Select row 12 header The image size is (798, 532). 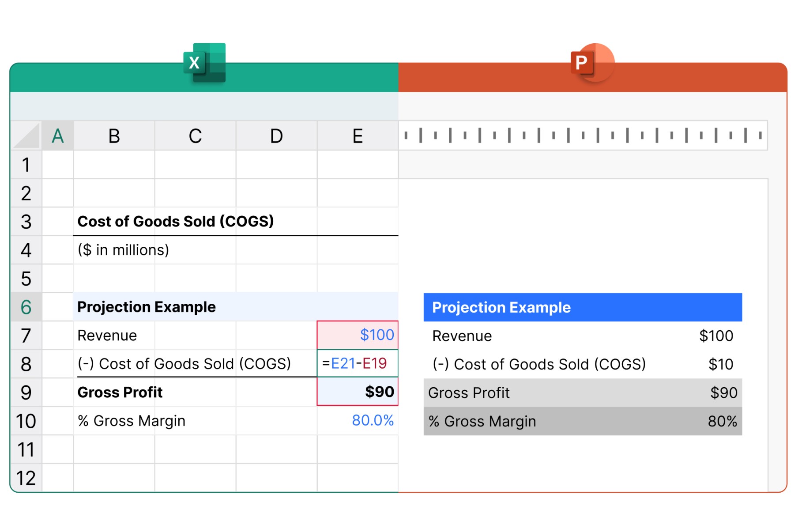[26, 478]
